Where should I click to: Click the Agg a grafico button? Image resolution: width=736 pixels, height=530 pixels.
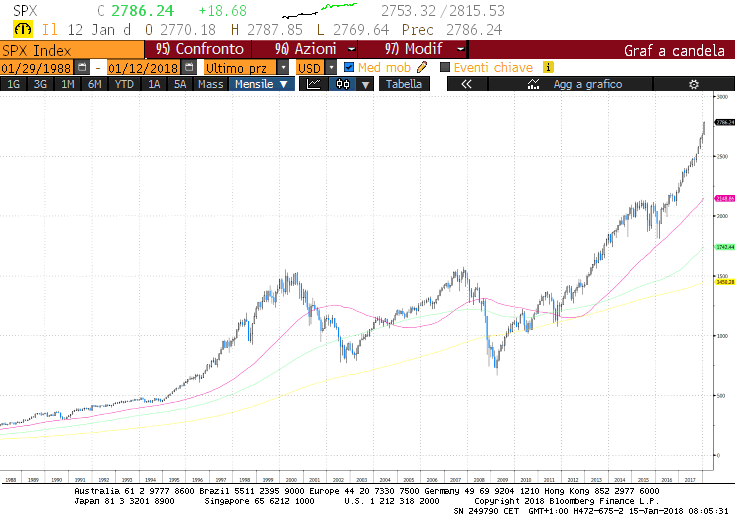[x=570, y=84]
